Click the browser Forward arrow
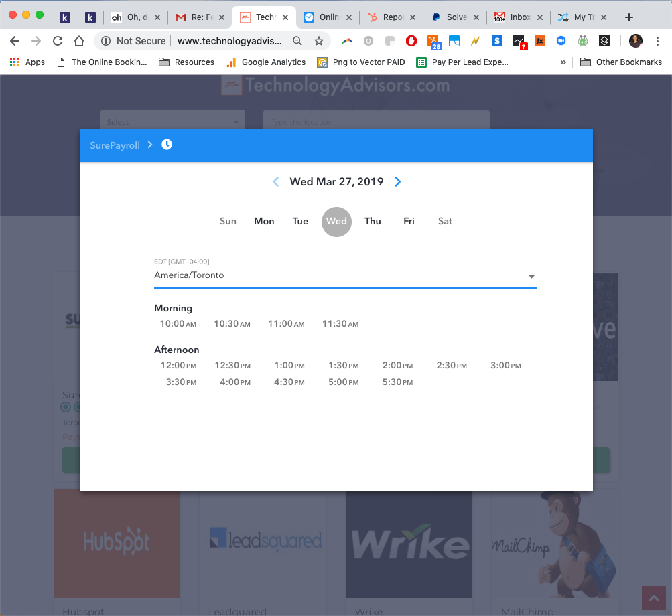672x616 pixels. click(36, 41)
